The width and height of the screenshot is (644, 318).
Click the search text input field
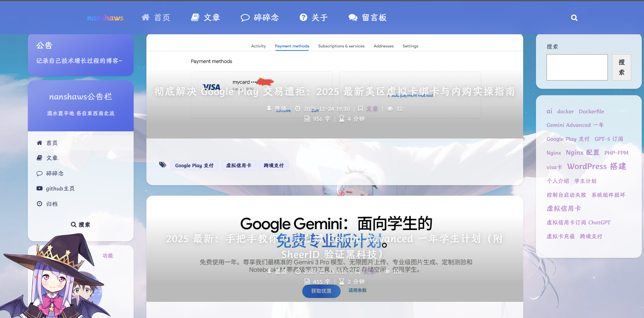click(577, 67)
